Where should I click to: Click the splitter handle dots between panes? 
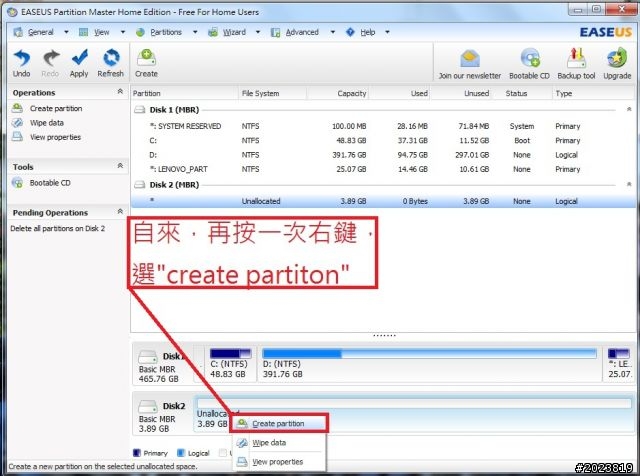click(x=384, y=335)
